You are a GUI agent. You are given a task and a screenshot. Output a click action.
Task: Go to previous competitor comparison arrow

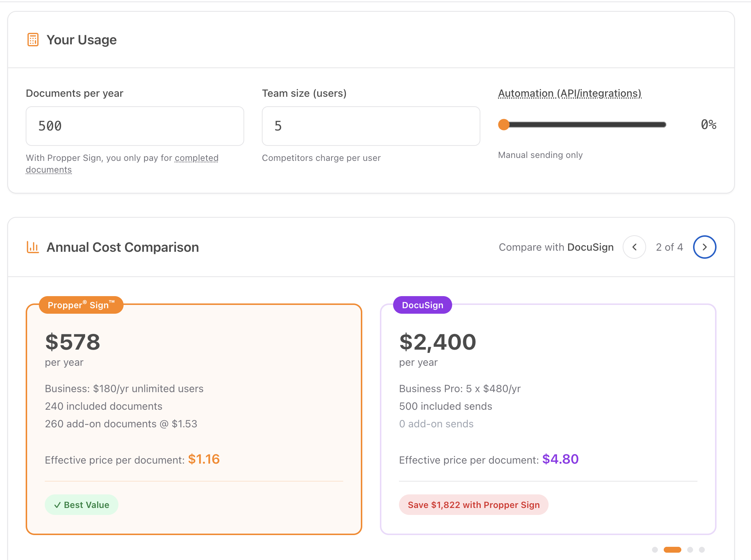click(634, 247)
